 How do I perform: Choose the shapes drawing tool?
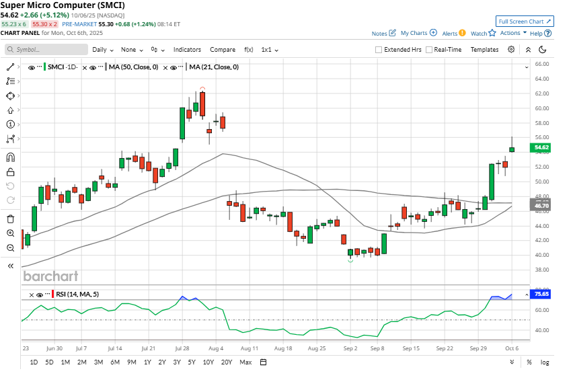coord(10,95)
